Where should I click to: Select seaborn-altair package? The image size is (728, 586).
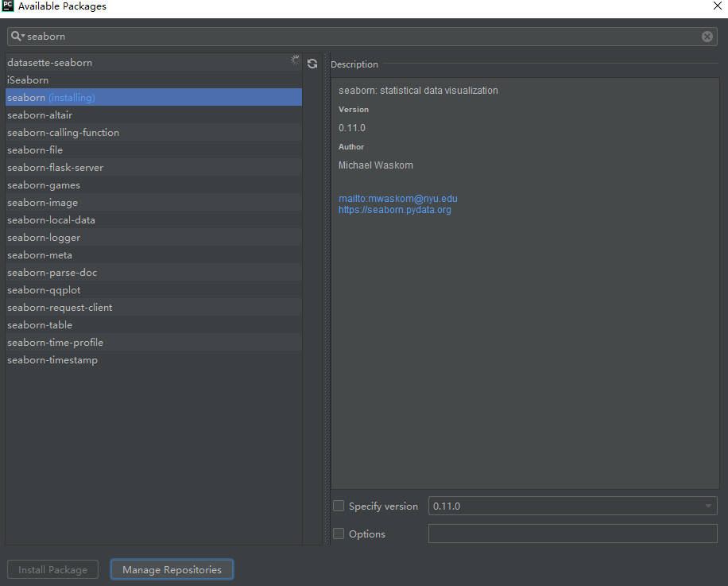click(153, 114)
